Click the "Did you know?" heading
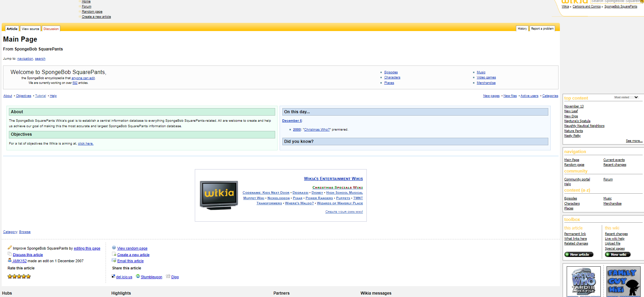 point(299,142)
